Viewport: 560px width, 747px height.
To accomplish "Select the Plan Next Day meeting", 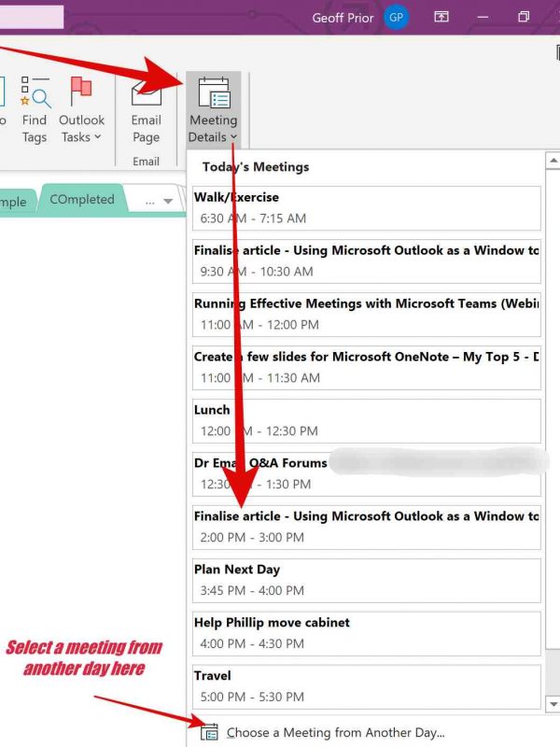I will (x=367, y=581).
